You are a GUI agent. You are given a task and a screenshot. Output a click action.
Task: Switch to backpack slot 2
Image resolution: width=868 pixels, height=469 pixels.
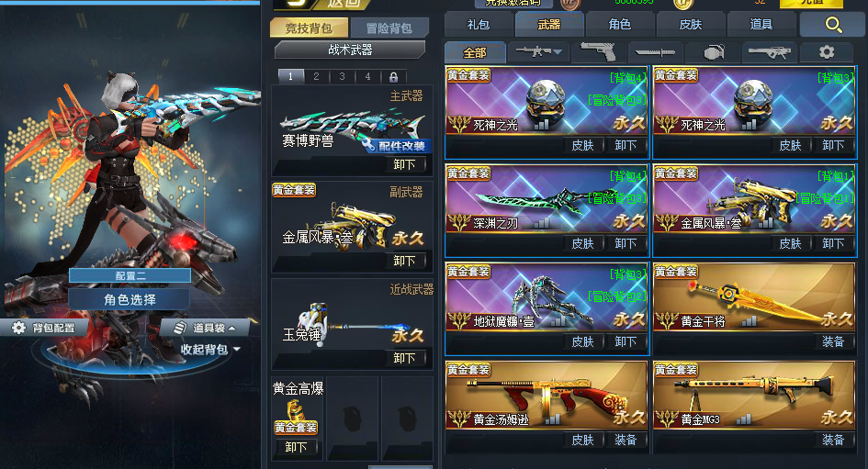316,76
